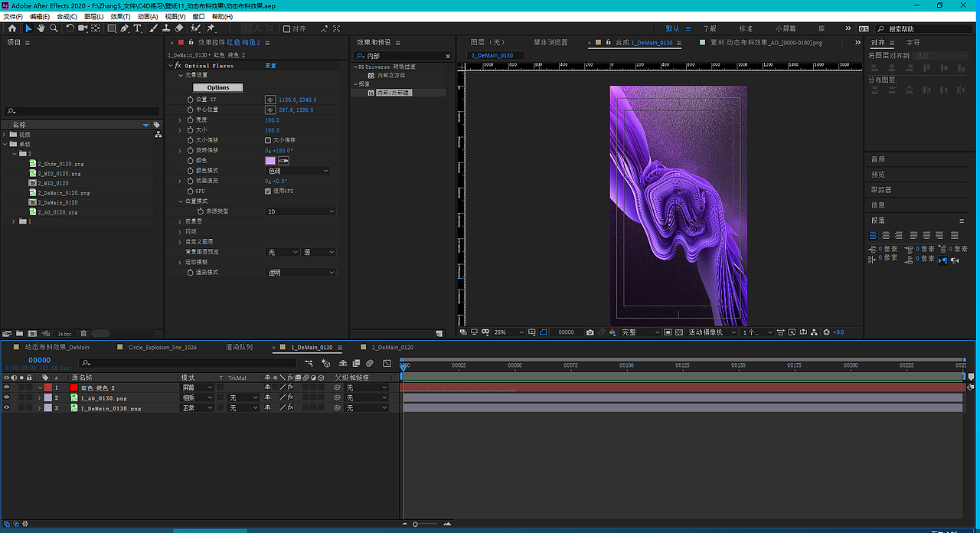
Task: Select the Clone Stamp tool
Action: (x=167, y=28)
